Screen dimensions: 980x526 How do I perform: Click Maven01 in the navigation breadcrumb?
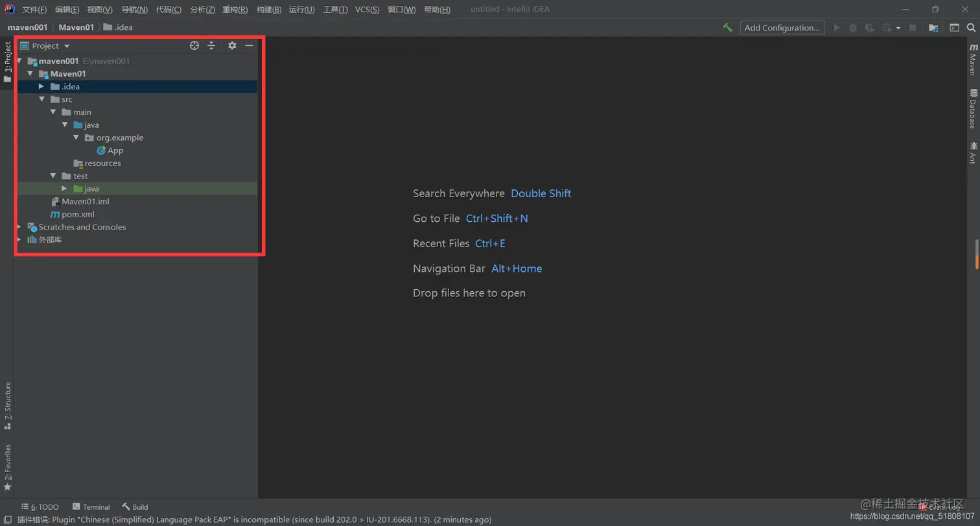tap(76, 27)
